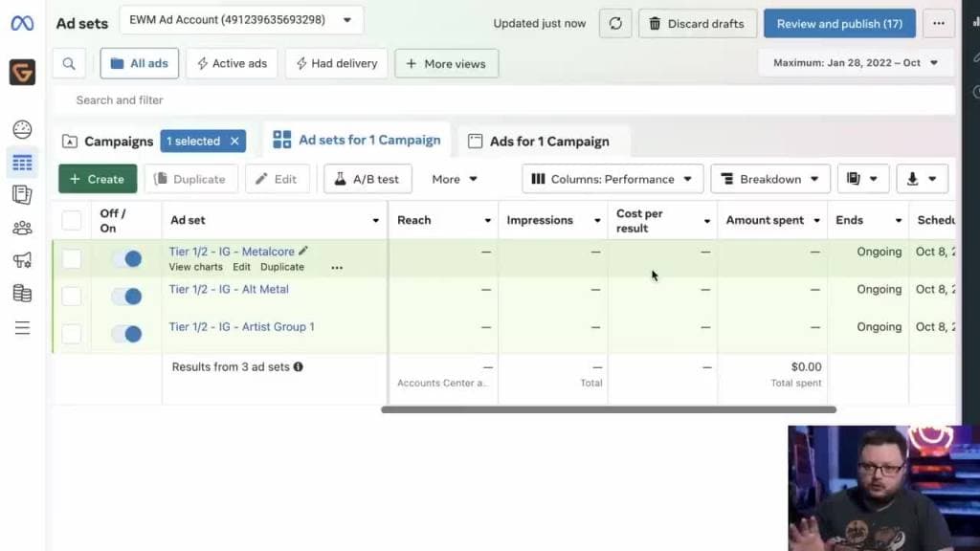Viewport: 980px width, 551px height.
Task: Click View charts under Metalcore ad set
Action: pyautogui.click(x=195, y=267)
